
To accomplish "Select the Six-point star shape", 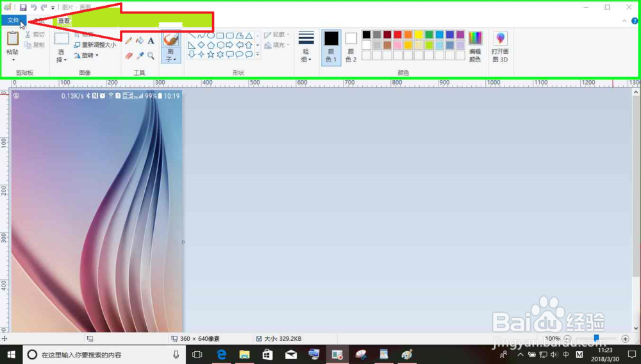I will pos(221,54).
